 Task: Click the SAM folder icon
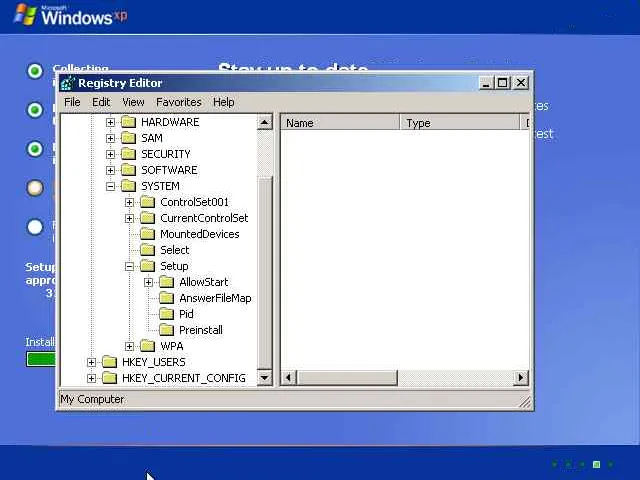[x=129, y=138]
